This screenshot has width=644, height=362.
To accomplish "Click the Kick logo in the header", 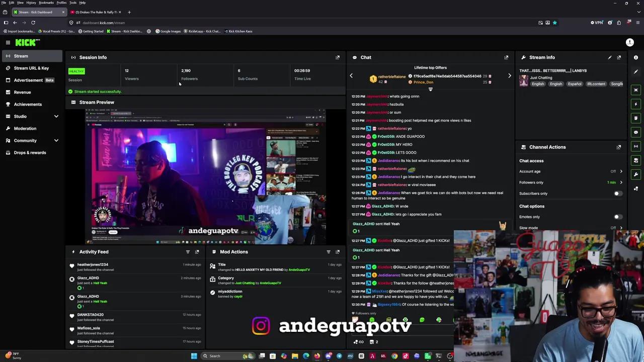I will [25, 43].
